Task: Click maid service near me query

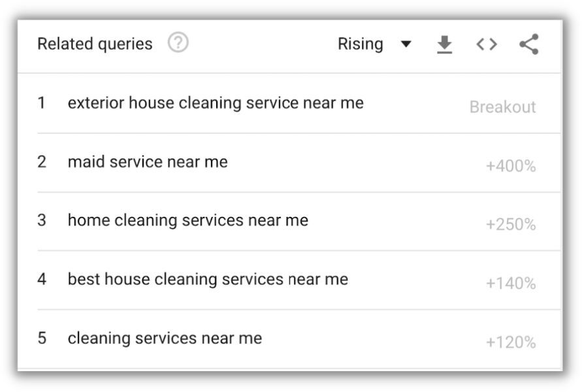Action: (x=148, y=162)
